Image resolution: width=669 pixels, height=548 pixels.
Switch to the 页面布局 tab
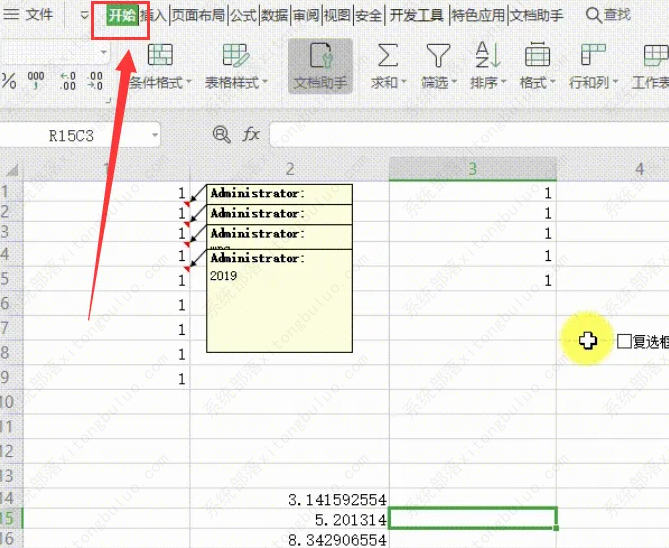click(198, 15)
